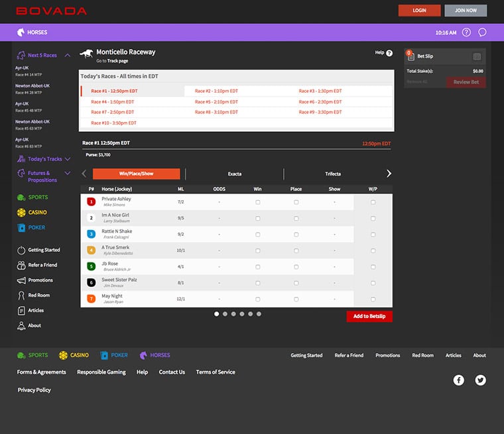The image size is (504, 434).
Task: Check W/P box for A True Smerk
Action: pos(373,250)
